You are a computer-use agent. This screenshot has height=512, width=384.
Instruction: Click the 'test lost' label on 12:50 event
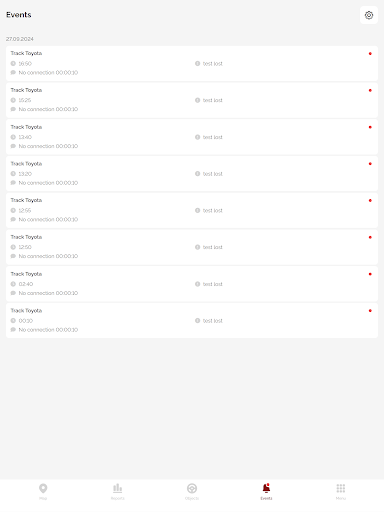tap(213, 247)
